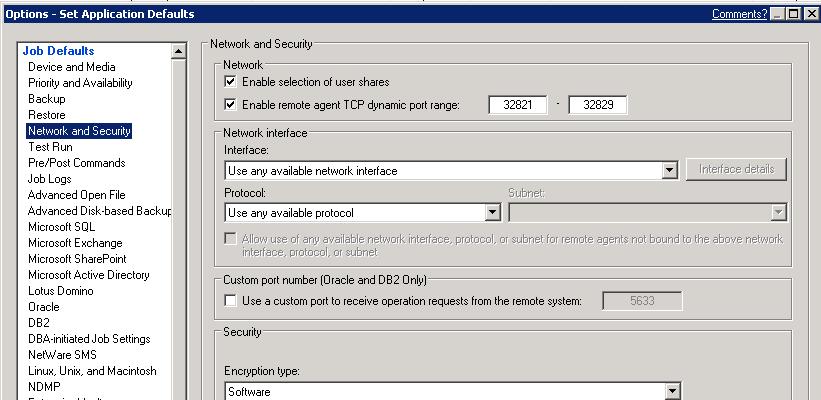Open NDMP settings

tap(44, 386)
